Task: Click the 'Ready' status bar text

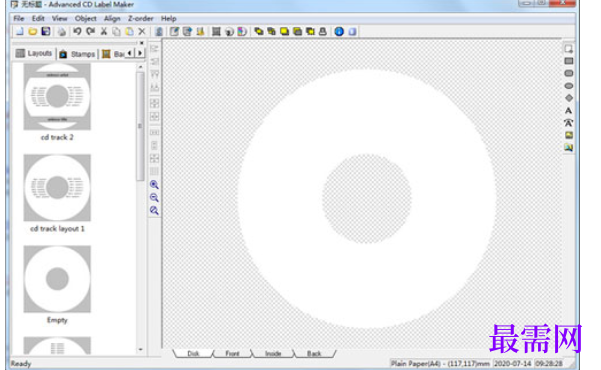Action: [x=21, y=363]
